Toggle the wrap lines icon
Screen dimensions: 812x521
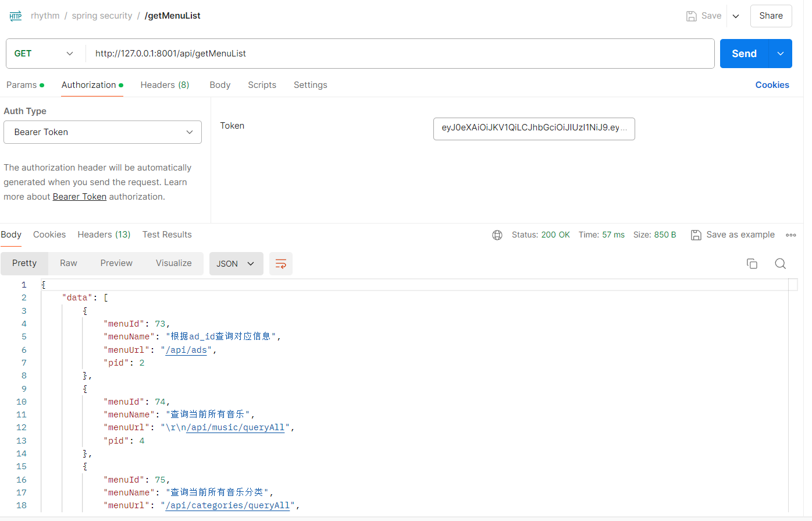[x=280, y=264]
